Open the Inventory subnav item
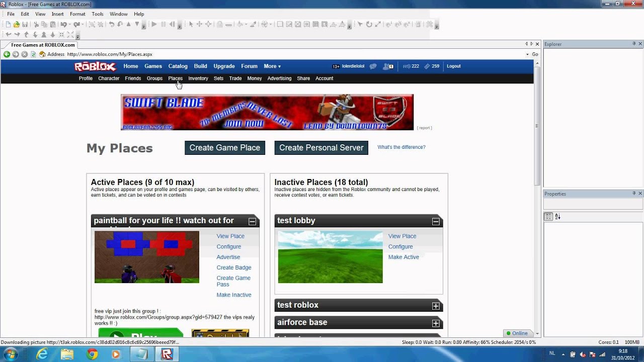The width and height of the screenshot is (644, 362). coord(198,78)
